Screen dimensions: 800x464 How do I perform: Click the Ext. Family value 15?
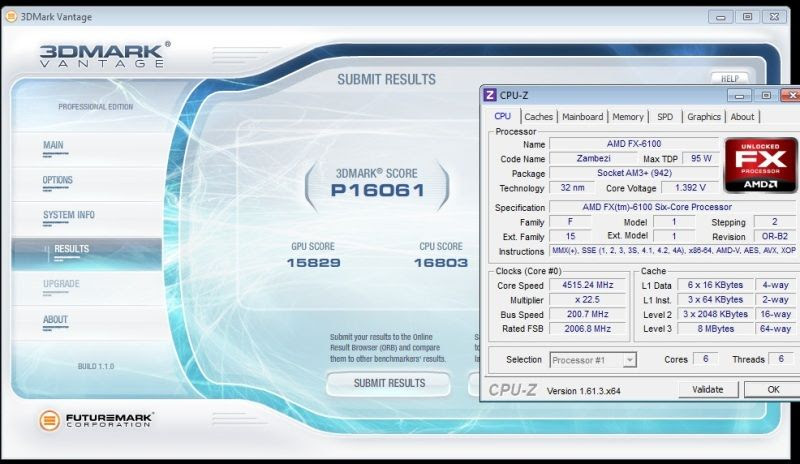(x=570, y=236)
